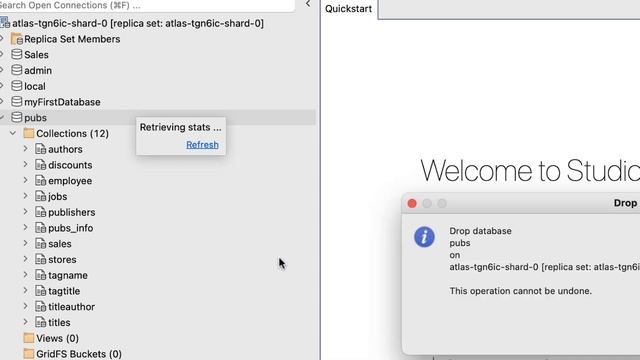640x360 pixels.
Task: Click the Replica Set Members folder icon
Action: click(17, 39)
